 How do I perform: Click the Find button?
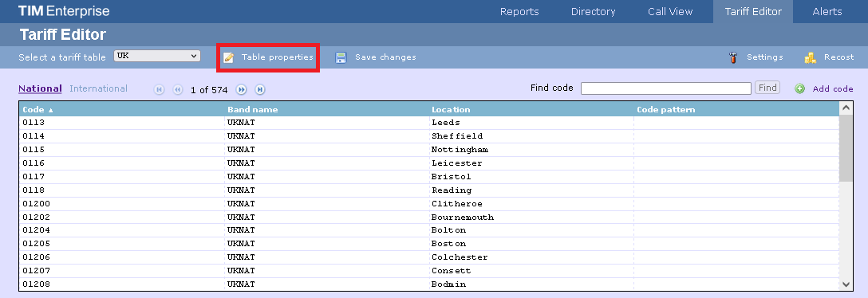(x=767, y=88)
